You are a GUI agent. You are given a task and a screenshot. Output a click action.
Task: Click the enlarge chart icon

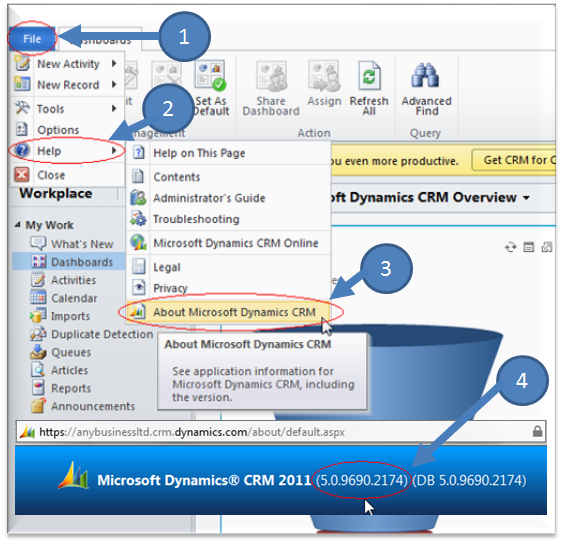[547, 247]
